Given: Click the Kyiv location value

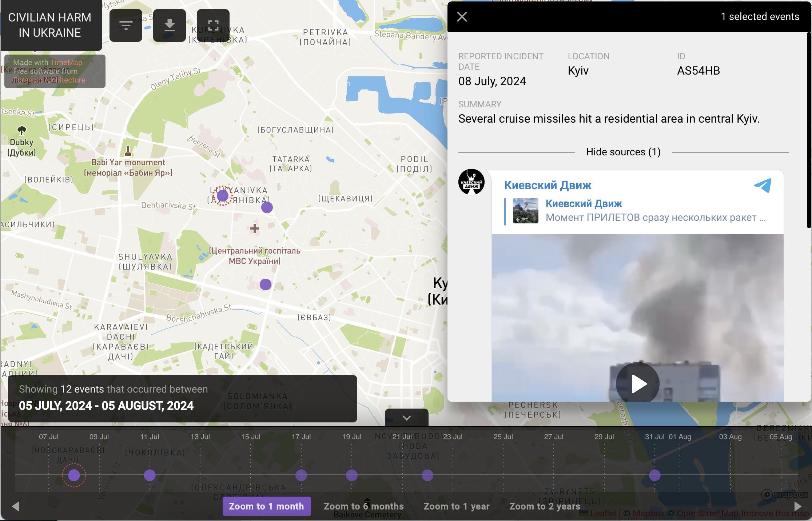Looking at the screenshot, I should 578,71.
